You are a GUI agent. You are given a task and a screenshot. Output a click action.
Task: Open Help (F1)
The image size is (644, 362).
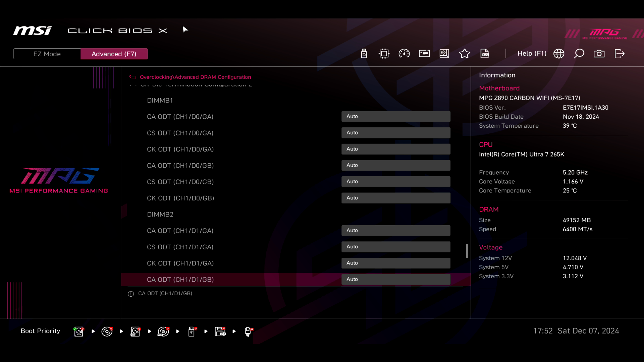(532, 54)
